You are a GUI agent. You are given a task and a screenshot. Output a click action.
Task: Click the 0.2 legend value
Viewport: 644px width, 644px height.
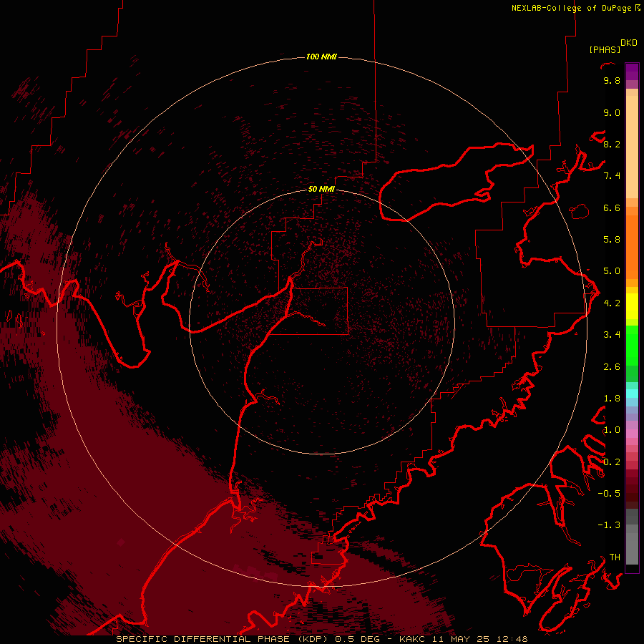coord(612,462)
